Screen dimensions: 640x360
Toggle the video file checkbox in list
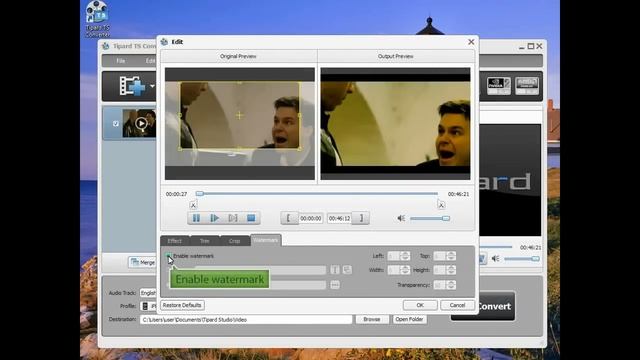pos(116,123)
